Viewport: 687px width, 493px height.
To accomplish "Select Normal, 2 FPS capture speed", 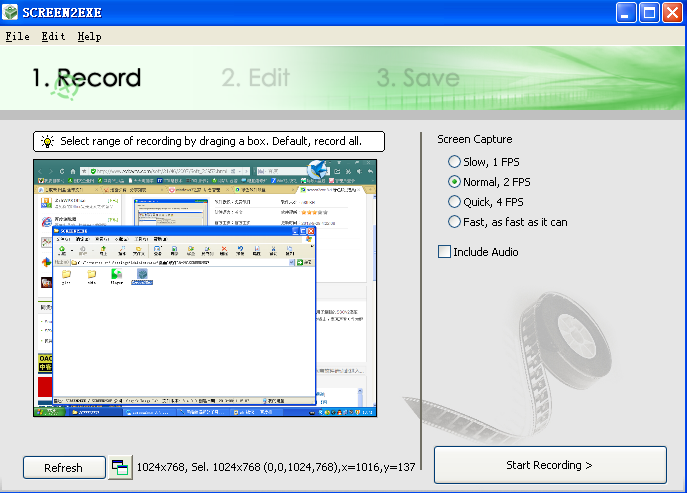I will pos(455,182).
